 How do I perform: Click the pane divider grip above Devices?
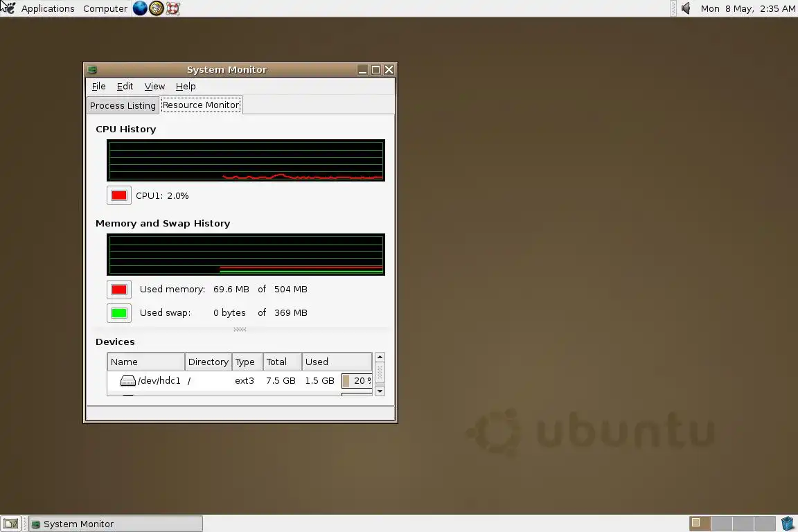(240, 329)
